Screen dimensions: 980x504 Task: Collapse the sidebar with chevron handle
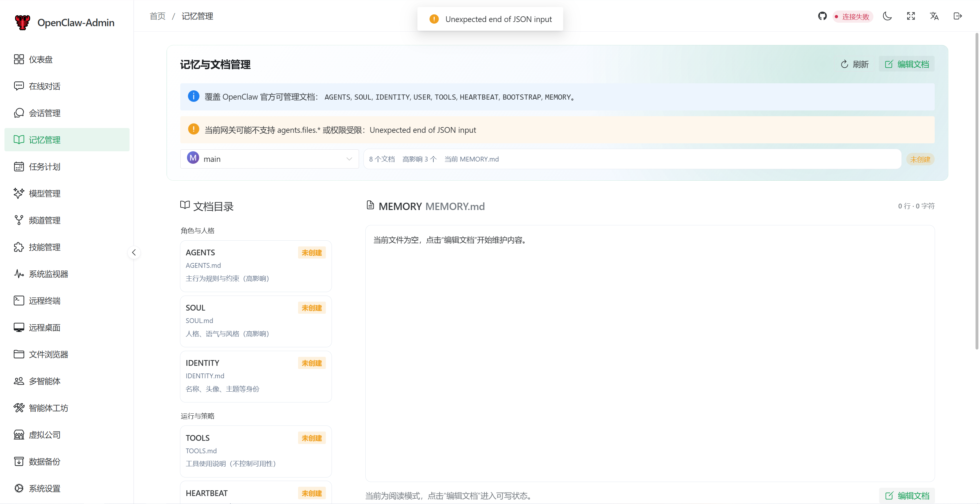134,252
